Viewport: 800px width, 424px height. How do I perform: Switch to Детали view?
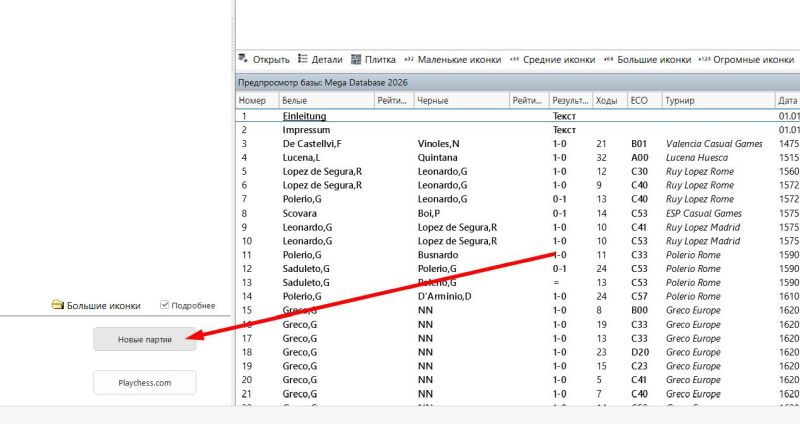pos(320,59)
